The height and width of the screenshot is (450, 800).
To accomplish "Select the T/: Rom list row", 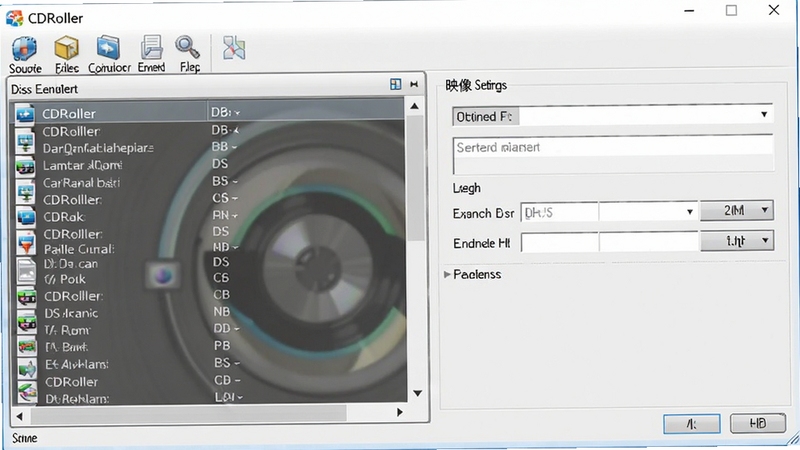I will [211, 330].
